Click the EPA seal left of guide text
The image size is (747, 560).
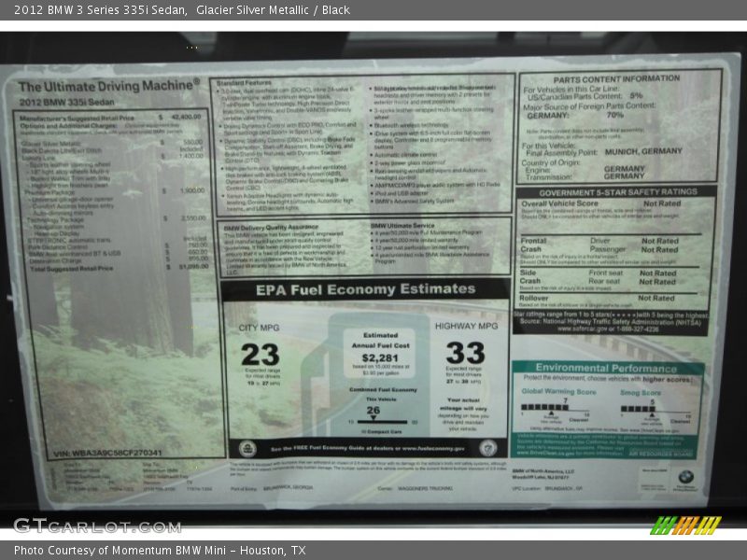click(248, 448)
